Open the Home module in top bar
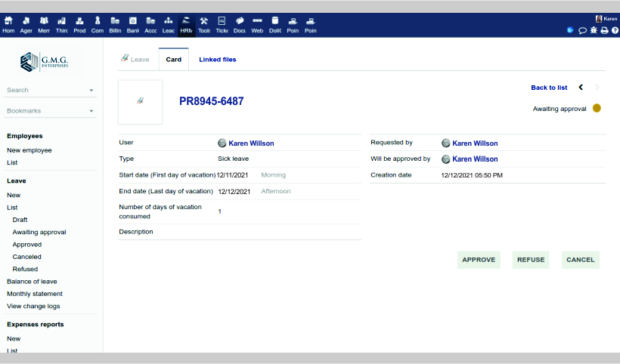Viewport: 620px width, 364px height. [x=8, y=25]
